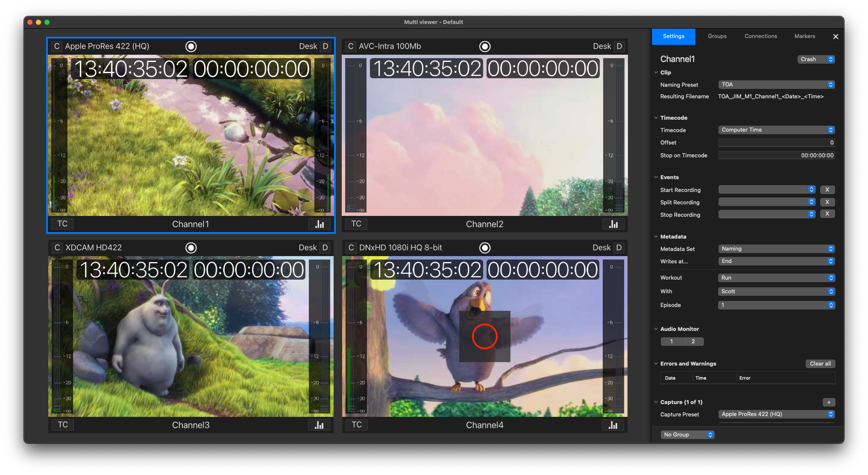868x475 pixels.
Task: Click the Date column header
Action: (x=670, y=378)
